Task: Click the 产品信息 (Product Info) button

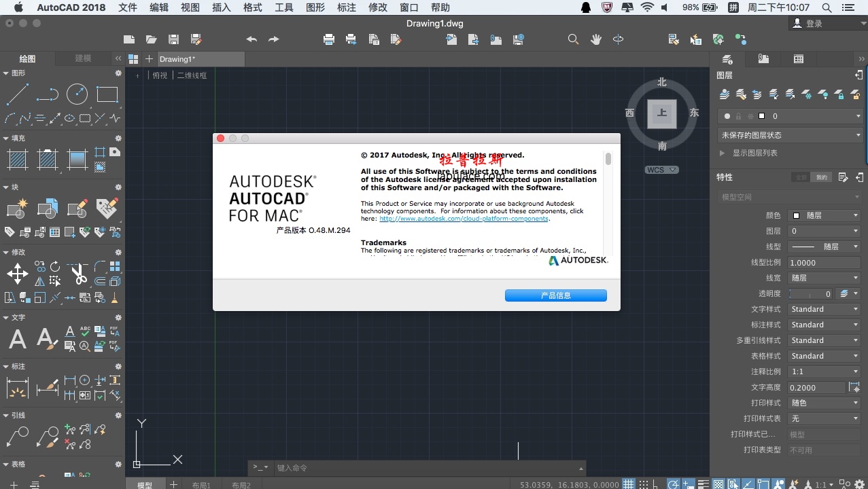Action: [x=555, y=295]
